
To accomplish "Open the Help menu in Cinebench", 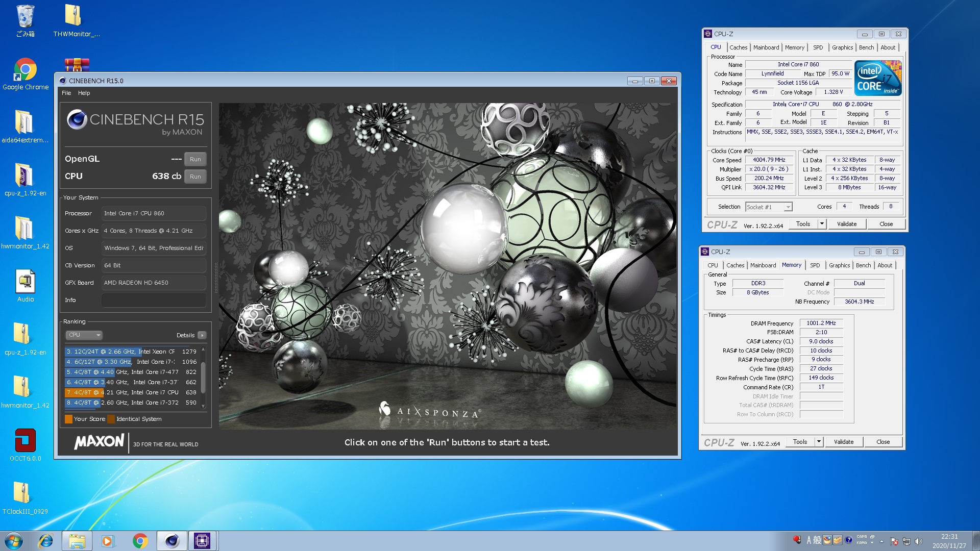I will [84, 93].
